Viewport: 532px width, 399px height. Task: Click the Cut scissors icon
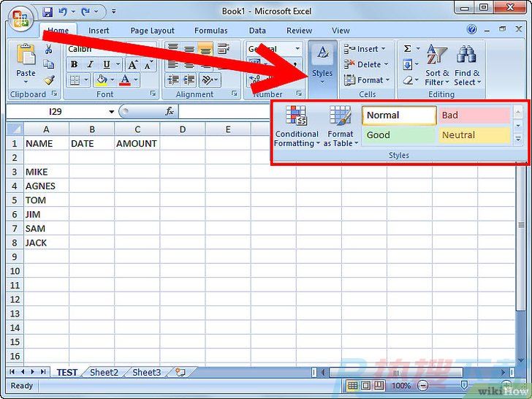tap(49, 50)
